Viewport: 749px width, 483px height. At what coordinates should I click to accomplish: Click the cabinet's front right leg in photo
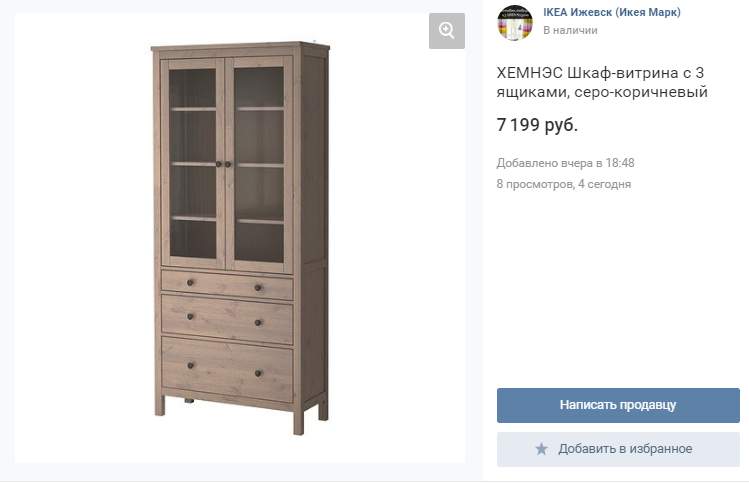(299, 423)
